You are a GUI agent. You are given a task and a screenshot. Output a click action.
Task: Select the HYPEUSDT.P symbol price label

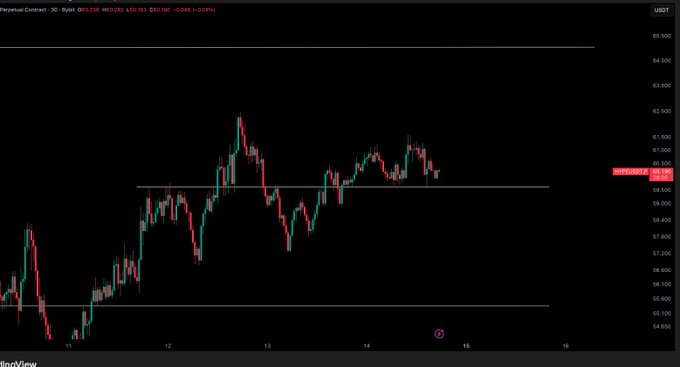click(x=631, y=172)
